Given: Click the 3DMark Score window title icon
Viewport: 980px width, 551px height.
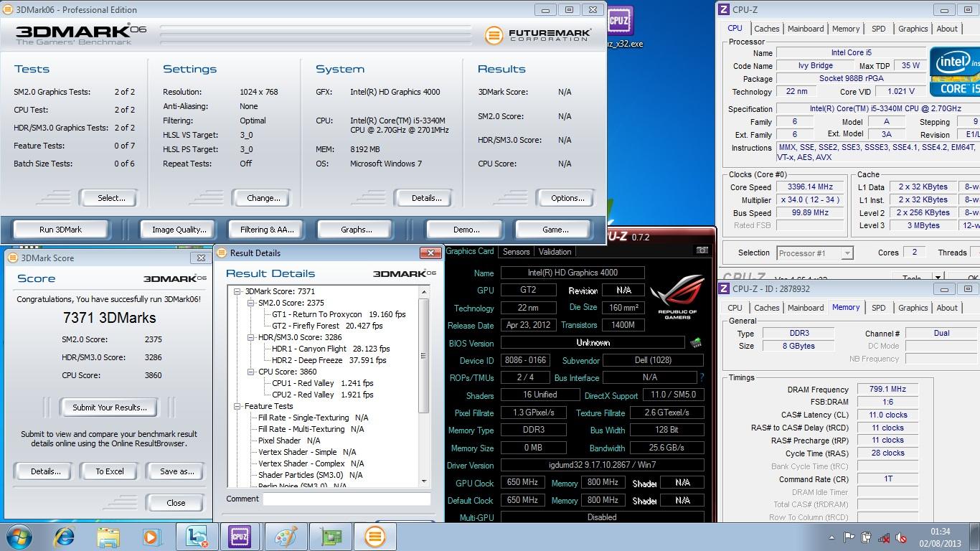Looking at the screenshot, I should pos(13,258).
